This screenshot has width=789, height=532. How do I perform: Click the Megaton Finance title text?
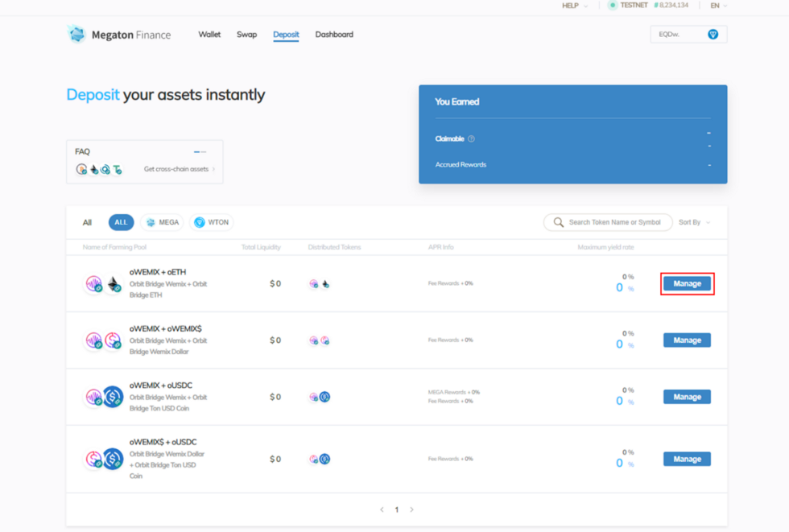131,35
